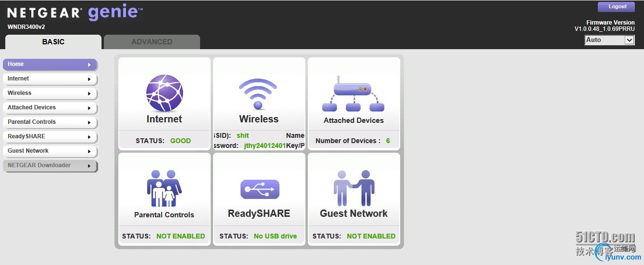
Task: Click the arrow beside Home
Action: click(x=89, y=65)
